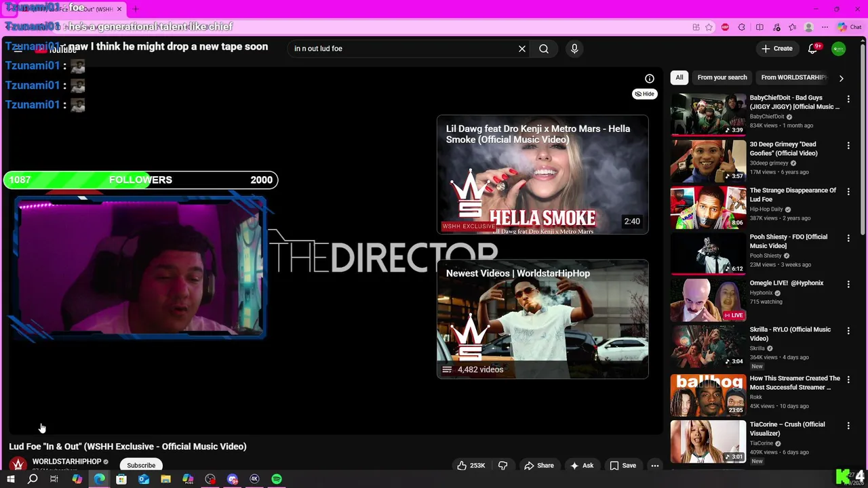Open WORLDSTARHIPHOP channel name link
Image resolution: width=868 pixels, height=488 pixels.
[66, 462]
